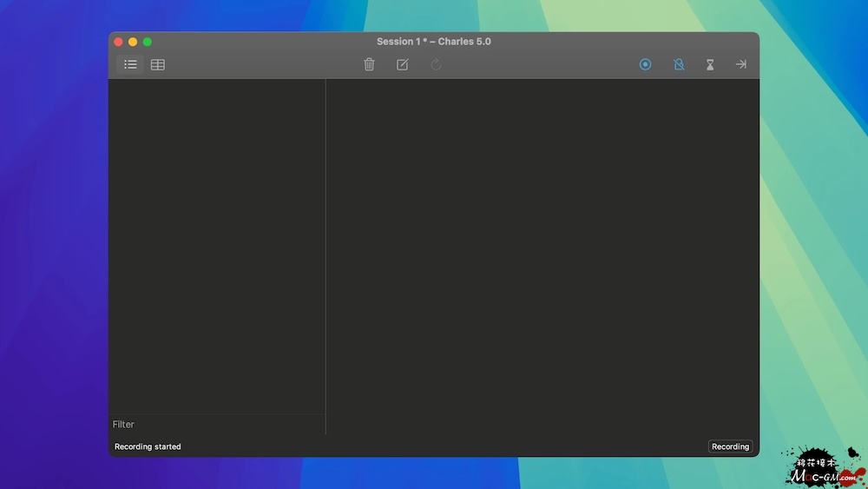Clear the session with trash icon
The width and height of the screenshot is (868, 489).
point(369,64)
